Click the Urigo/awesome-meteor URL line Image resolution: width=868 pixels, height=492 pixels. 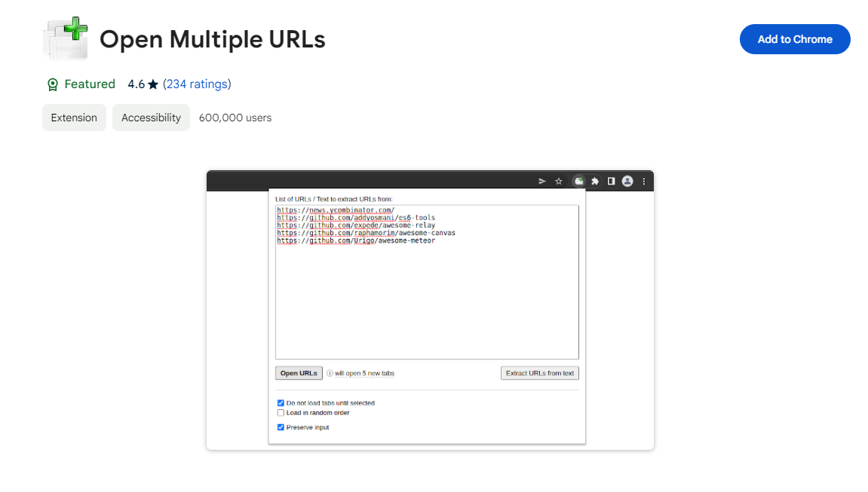pos(356,241)
